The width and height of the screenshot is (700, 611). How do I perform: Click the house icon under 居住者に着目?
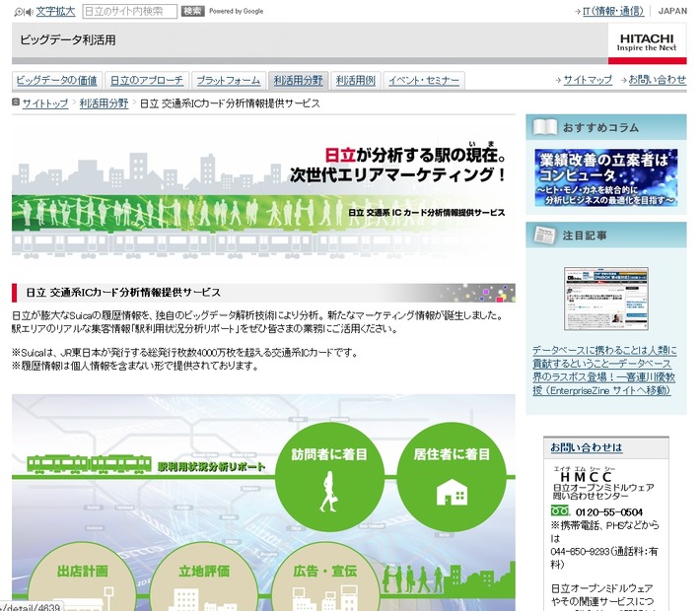[451, 490]
